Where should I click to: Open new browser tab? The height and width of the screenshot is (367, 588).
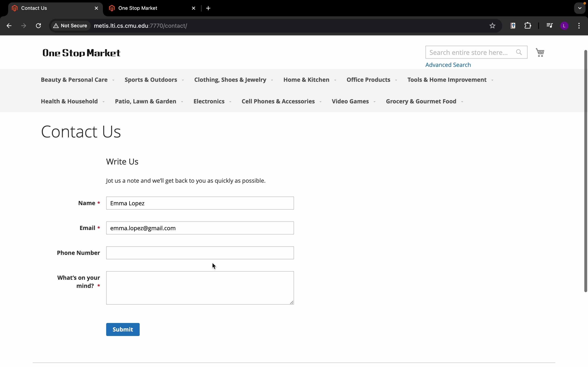208,8
